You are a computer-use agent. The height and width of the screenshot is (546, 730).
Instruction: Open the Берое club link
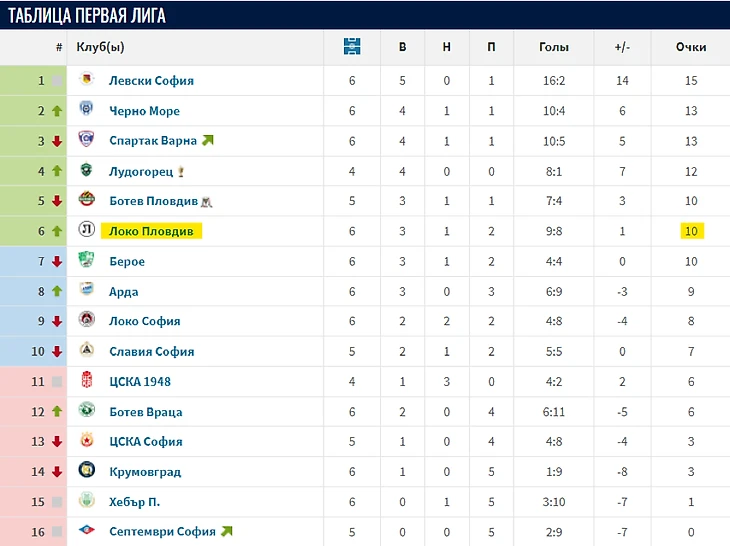tap(127, 262)
